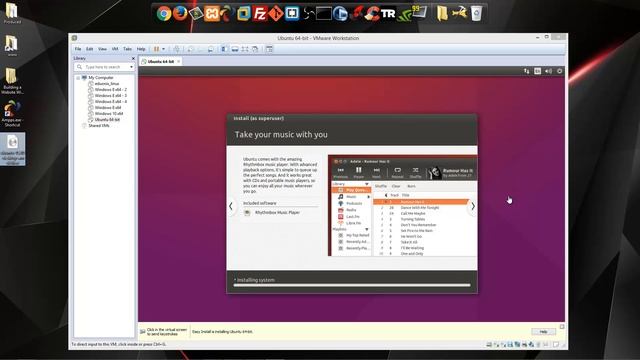
Task: Open Google Chrome from the top dock
Action: pyautogui.click(x=164, y=14)
